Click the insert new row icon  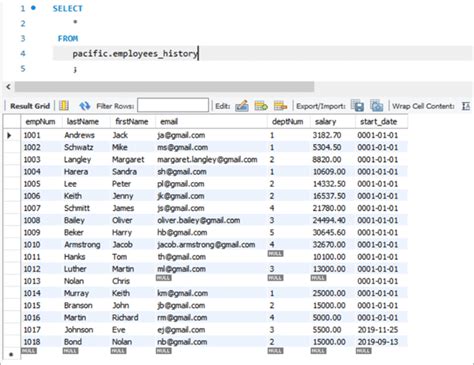pyautogui.click(x=261, y=106)
